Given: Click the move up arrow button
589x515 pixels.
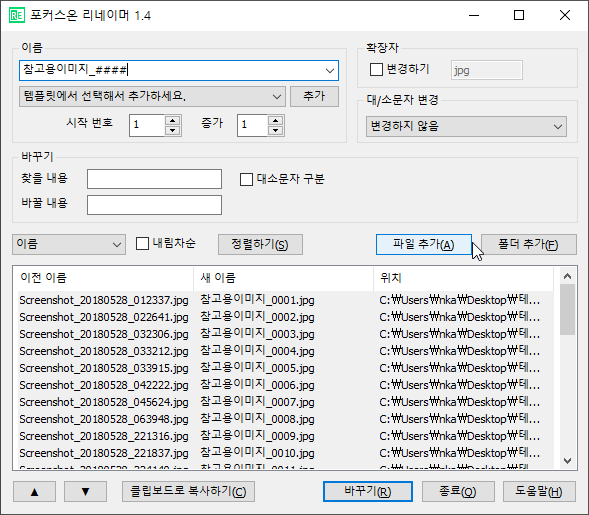Looking at the screenshot, I should pos(35,492).
